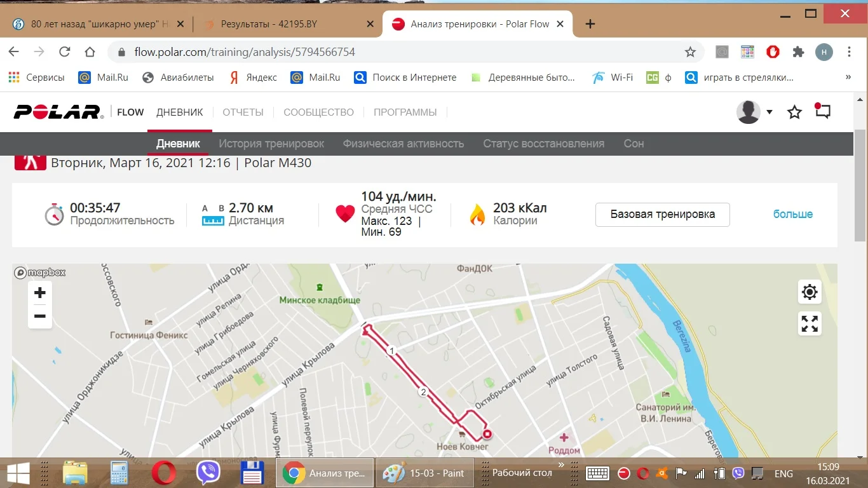Screen dimensions: 868x488
Task: Zoom in on the map with plus button
Action: click(39, 293)
